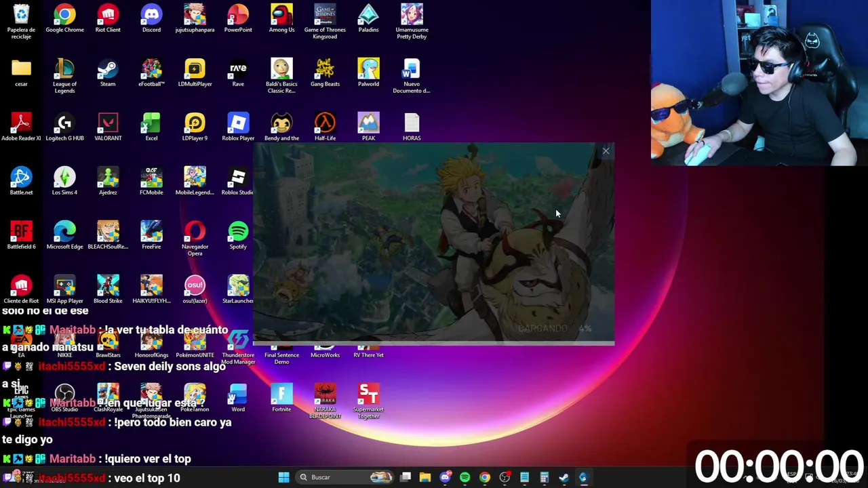
Task: Select the Palworld desktop icon
Action: pyautogui.click(x=368, y=73)
